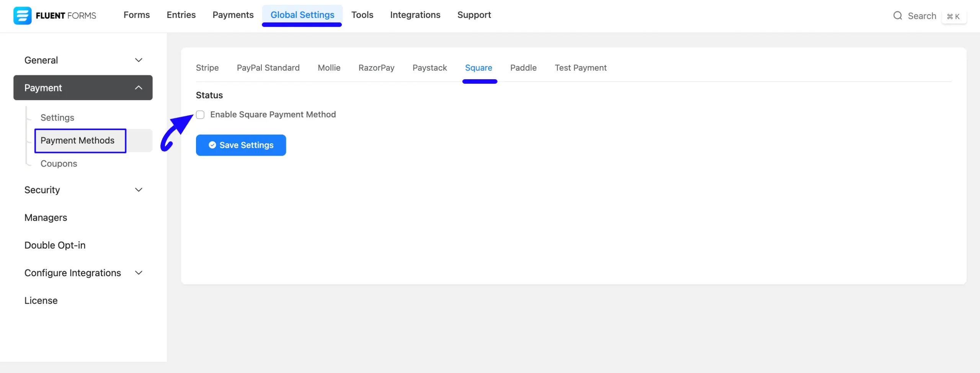Switch to the Mollie tab
This screenshot has width=980, height=373.
(329, 68)
